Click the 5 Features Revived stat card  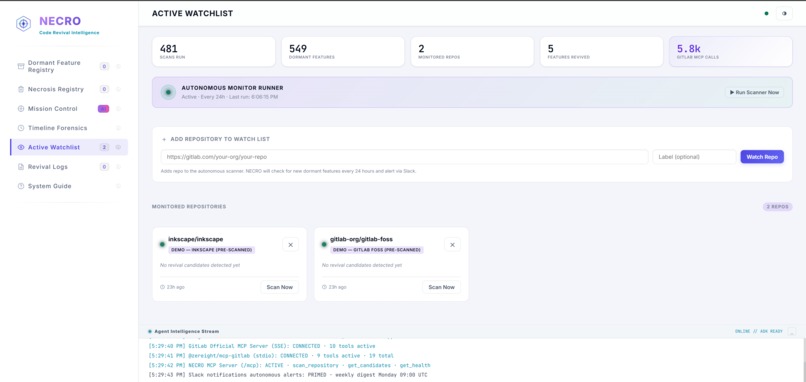tap(601, 51)
